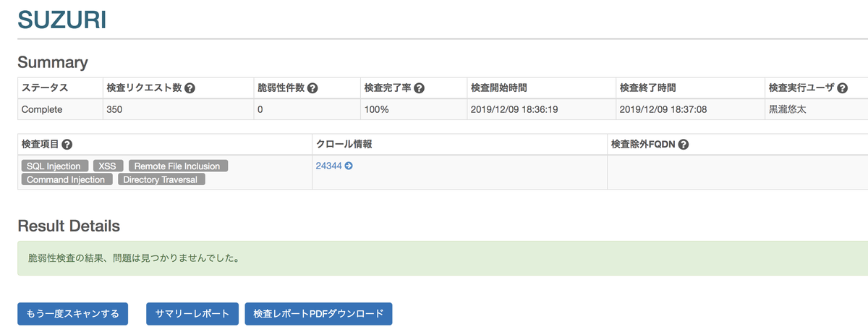This screenshot has width=868, height=332.
Task: Open サマリーレポート button
Action: 192,314
